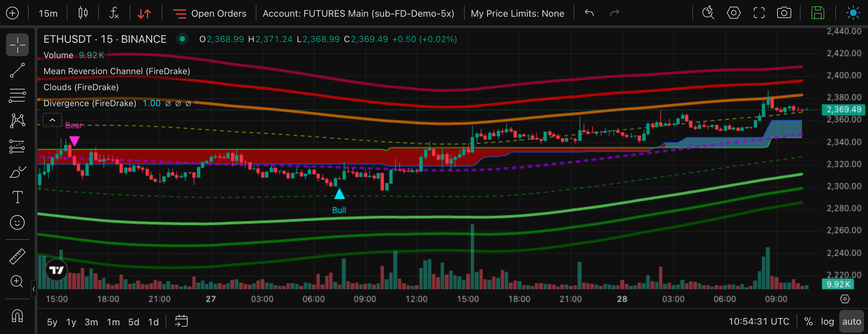Select the ruler measure tool
The height and width of the screenshot is (334, 868).
pos(17,256)
